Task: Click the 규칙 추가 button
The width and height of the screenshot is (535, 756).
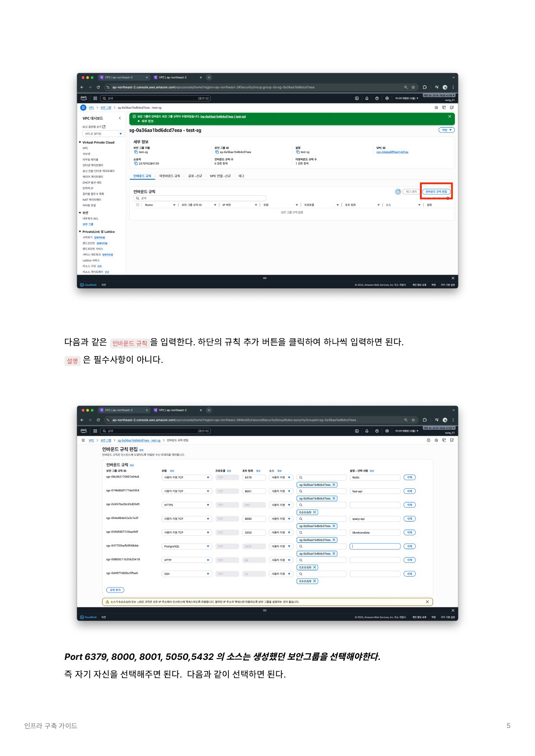Action: pos(115,590)
